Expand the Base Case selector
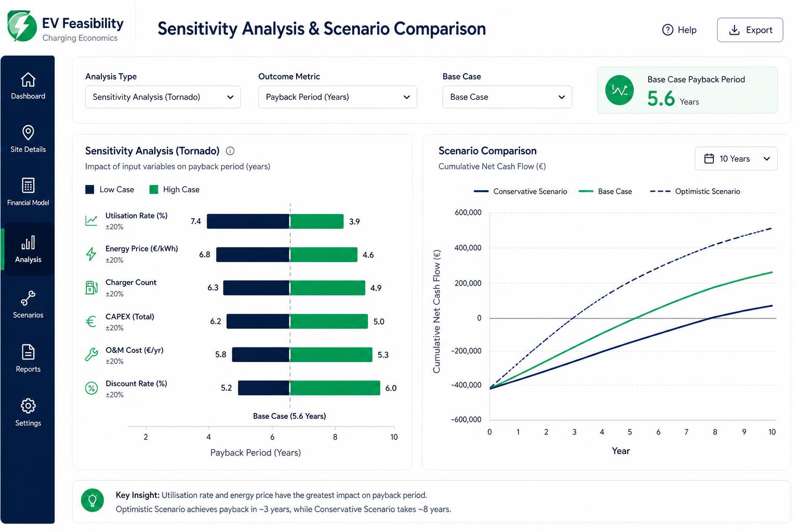Image resolution: width=798 pixels, height=532 pixels. 507,97
